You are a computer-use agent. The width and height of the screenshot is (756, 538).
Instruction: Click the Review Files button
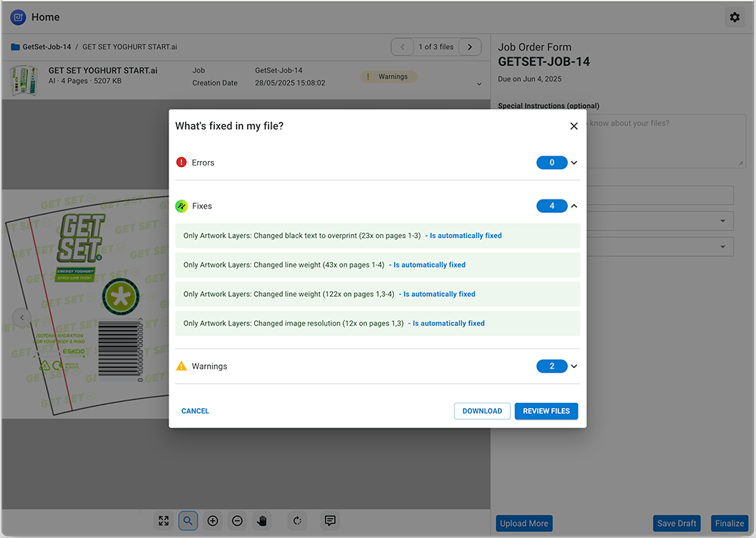tap(546, 411)
